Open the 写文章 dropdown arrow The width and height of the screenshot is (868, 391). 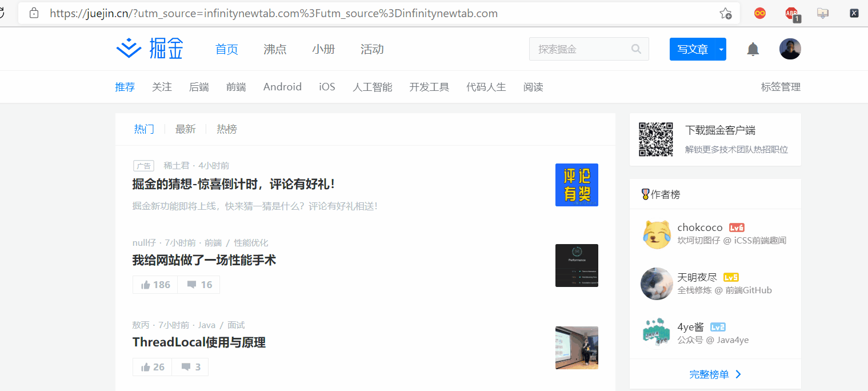point(721,49)
